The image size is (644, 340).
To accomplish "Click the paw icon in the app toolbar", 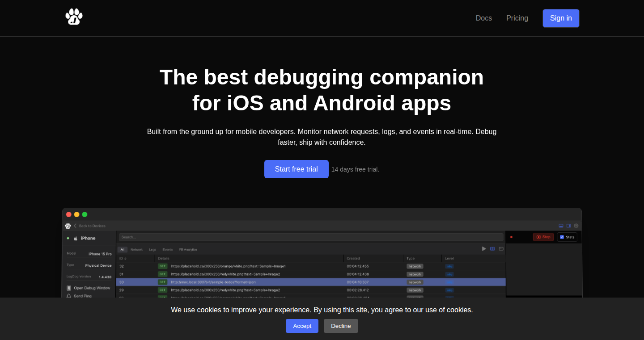I will 68,226.
